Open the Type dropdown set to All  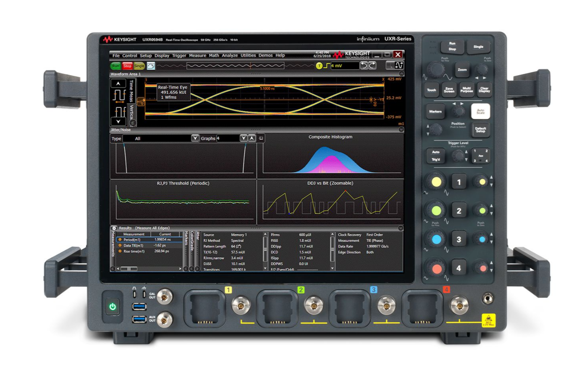195,138
